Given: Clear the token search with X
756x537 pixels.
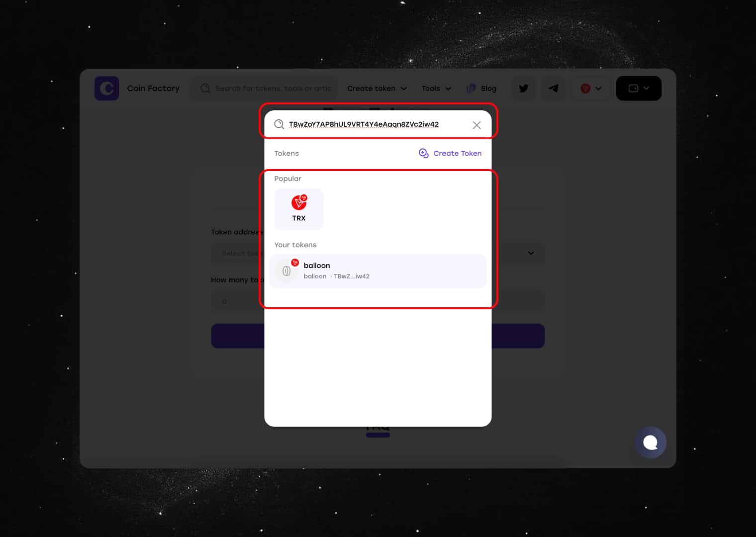Looking at the screenshot, I should tap(476, 125).
